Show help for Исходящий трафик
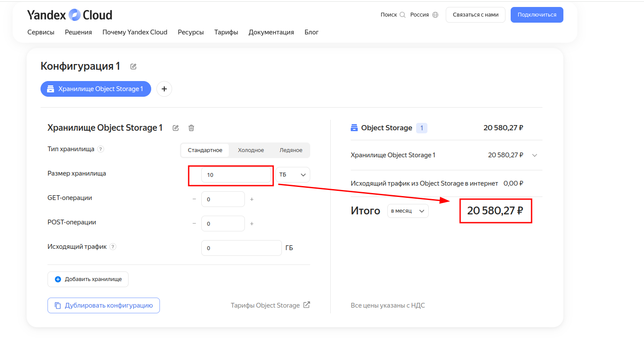 pos(113,247)
